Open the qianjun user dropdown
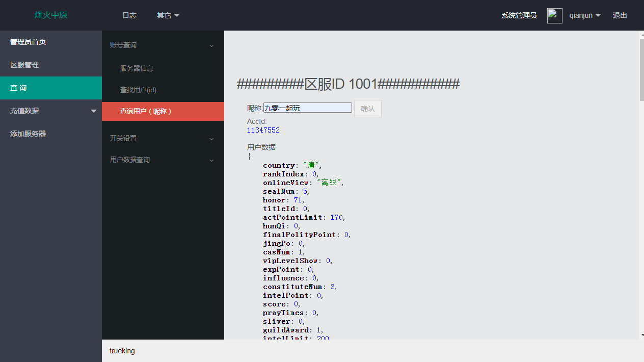The height and width of the screenshot is (362, 644). coord(584,15)
